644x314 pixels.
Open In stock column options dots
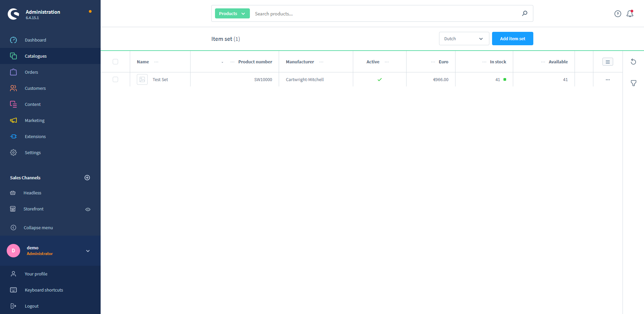point(484,62)
